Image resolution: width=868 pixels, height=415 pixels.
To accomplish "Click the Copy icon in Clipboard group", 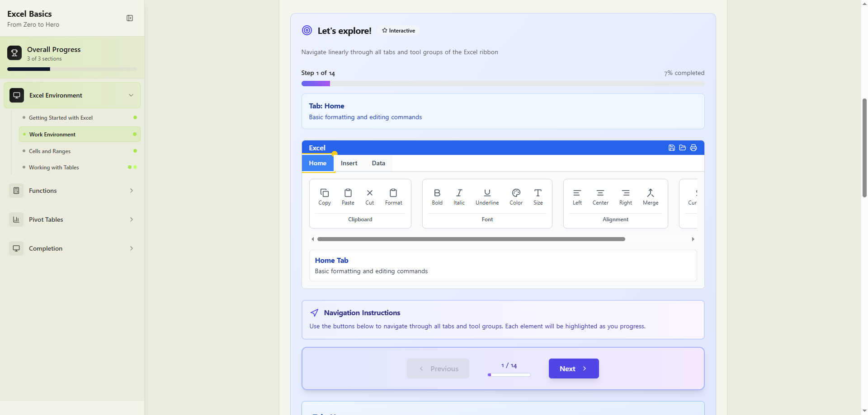I will (x=325, y=193).
